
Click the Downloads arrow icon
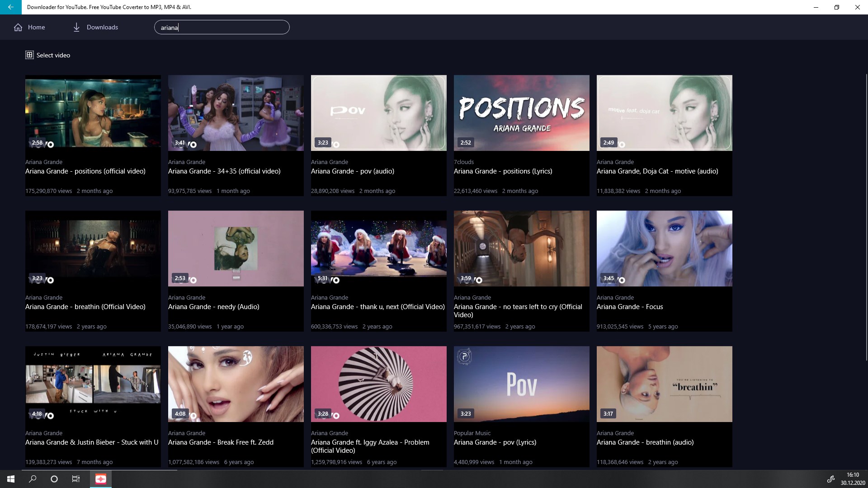[76, 28]
